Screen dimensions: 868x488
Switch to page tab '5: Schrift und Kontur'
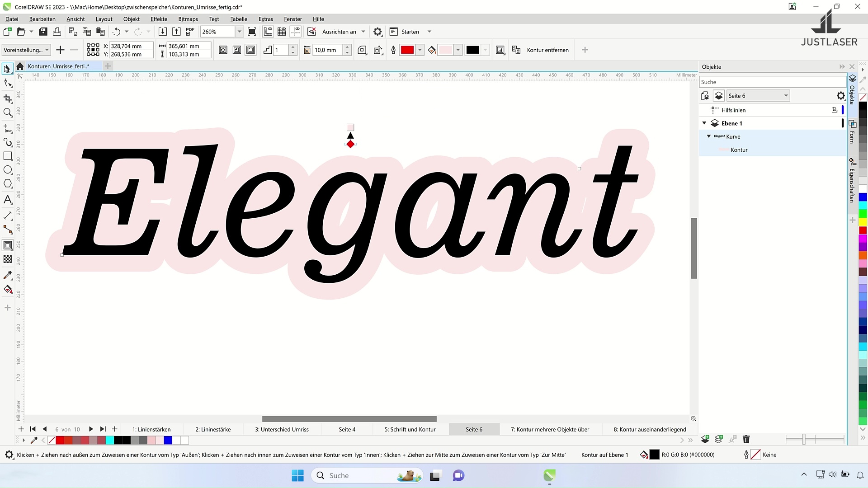[x=410, y=429]
